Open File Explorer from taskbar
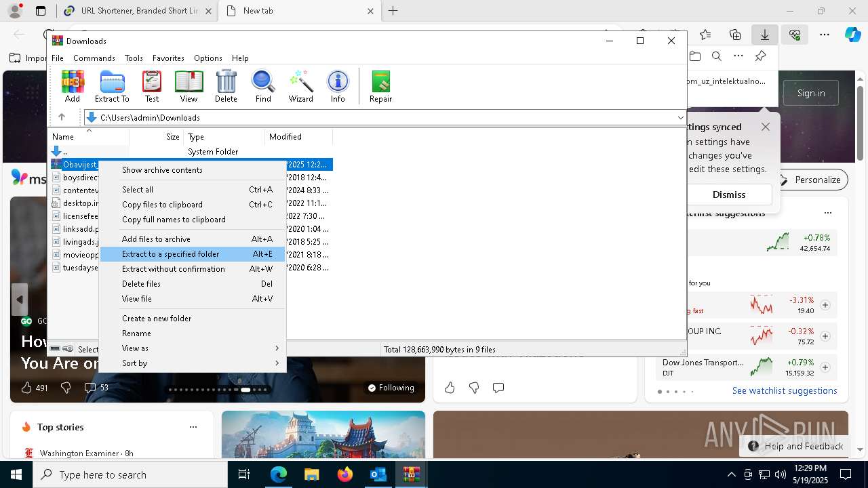Image resolution: width=868 pixels, height=488 pixels. click(x=311, y=474)
